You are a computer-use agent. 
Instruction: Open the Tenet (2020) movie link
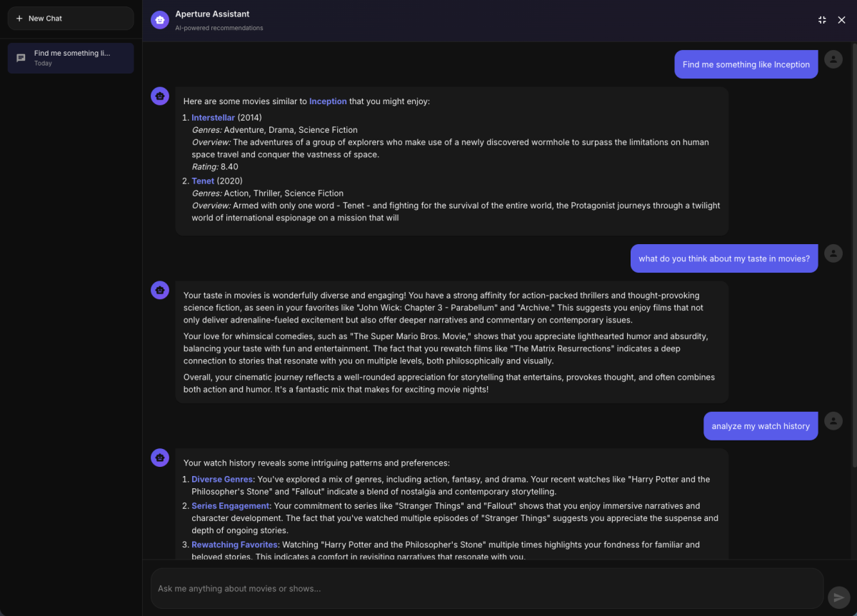pyautogui.click(x=202, y=181)
